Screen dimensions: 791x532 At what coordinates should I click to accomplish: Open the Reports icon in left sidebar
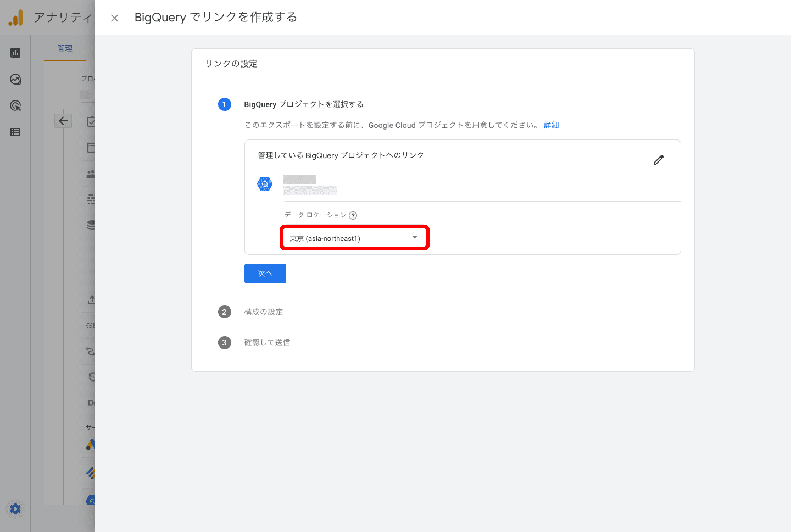(x=15, y=53)
